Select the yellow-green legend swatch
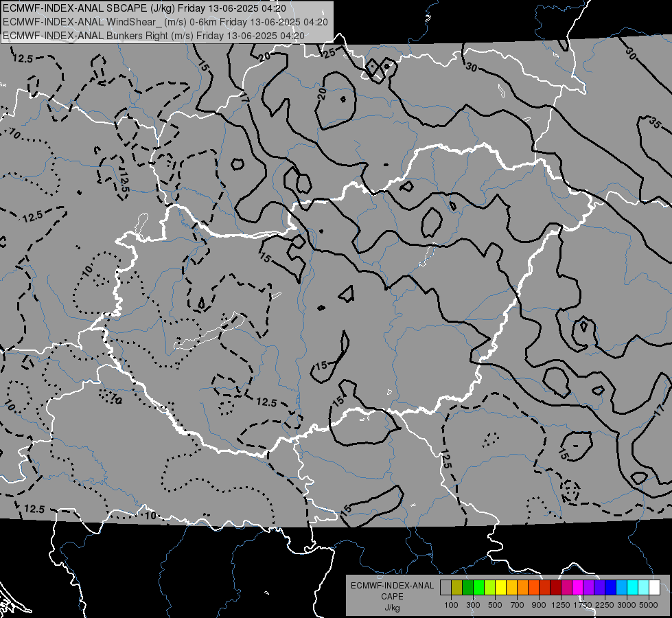The height and width of the screenshot is (618, 672). coord(490,587)
